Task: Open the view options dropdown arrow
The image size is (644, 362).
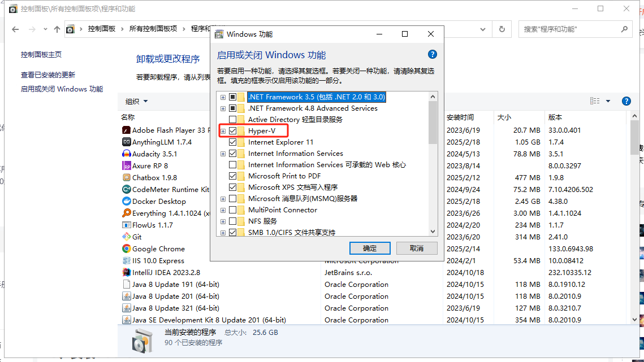Action: (608, 101)
